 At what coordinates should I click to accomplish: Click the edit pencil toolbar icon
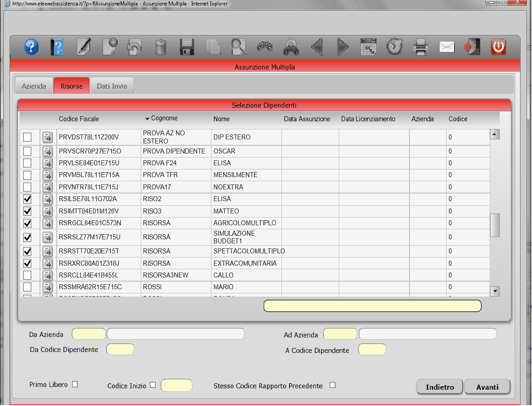point(84,47)
